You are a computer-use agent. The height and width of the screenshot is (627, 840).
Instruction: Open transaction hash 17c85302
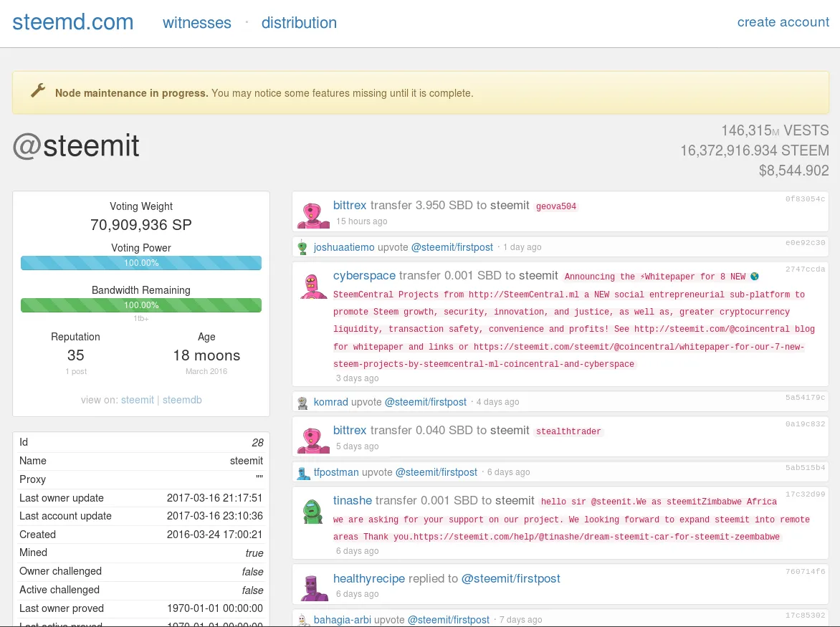click(x=805, y=616)
